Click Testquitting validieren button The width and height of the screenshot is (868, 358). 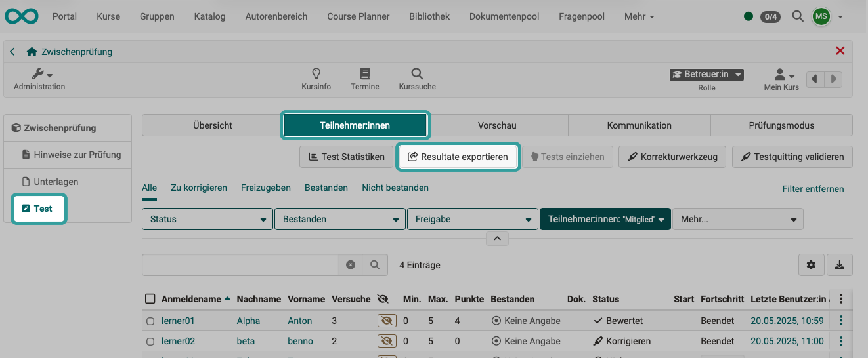792,157
